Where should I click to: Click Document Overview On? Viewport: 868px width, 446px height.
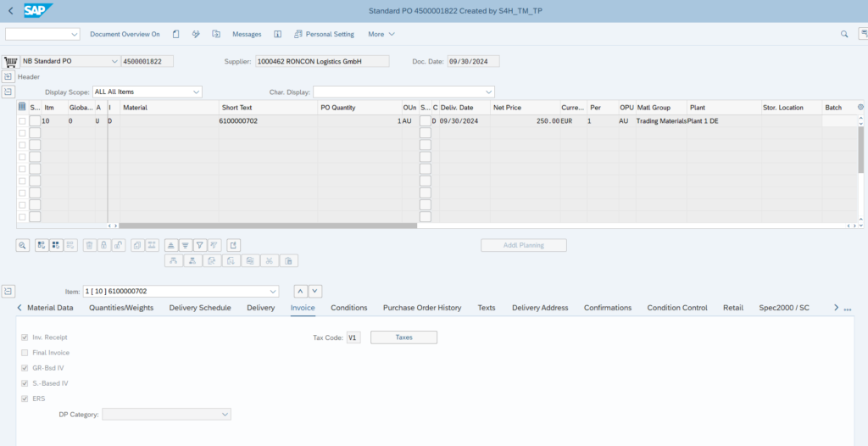pos(125,34)
